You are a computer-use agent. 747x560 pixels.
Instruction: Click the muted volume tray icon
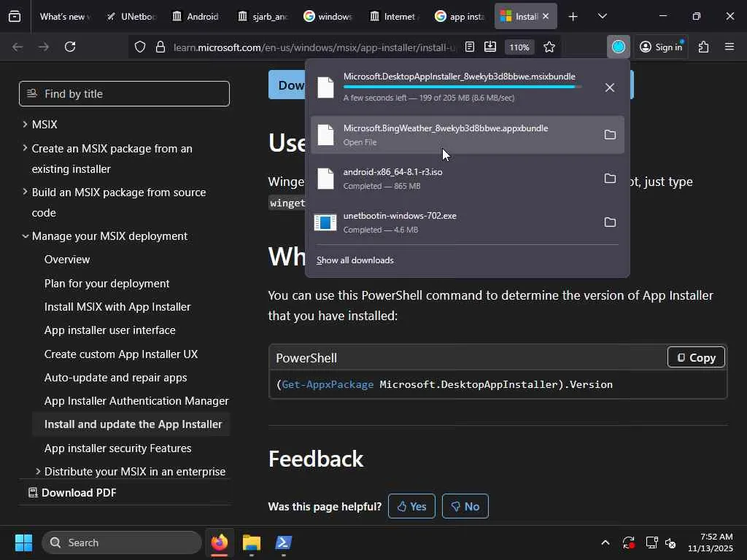(x=670, y=542)
